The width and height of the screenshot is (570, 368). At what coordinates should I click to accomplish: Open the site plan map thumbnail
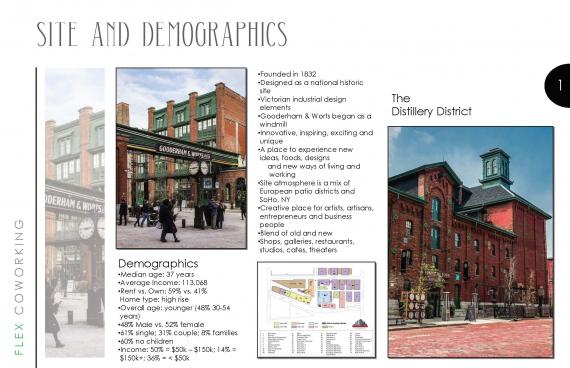pyautogui.click(x=317, y=310)
